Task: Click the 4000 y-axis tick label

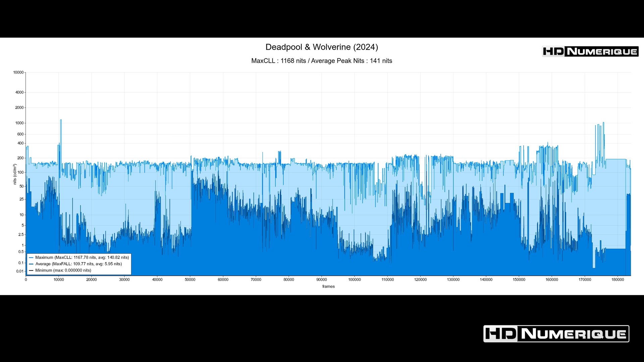Action: click(19, 92)
